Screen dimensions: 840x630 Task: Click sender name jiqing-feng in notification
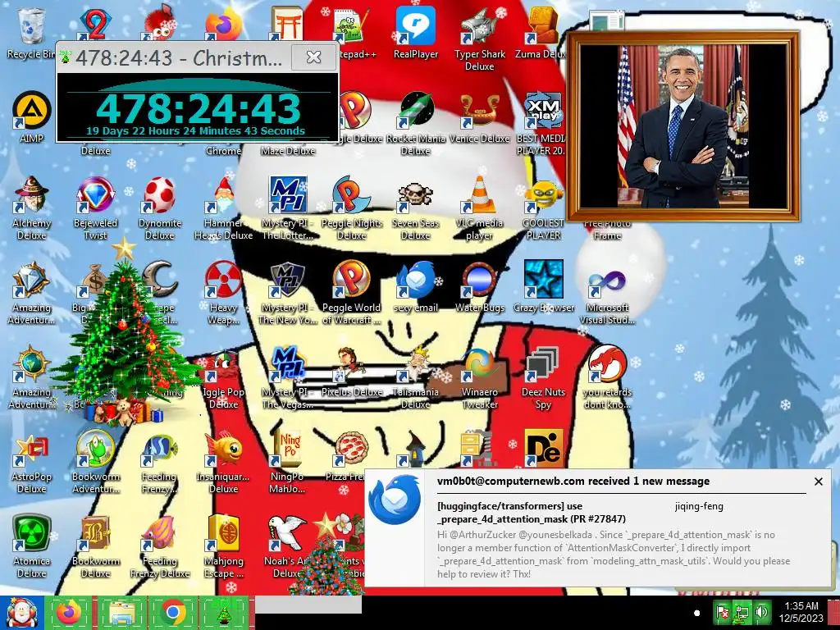pyautogui.click(x=699, y=506)
